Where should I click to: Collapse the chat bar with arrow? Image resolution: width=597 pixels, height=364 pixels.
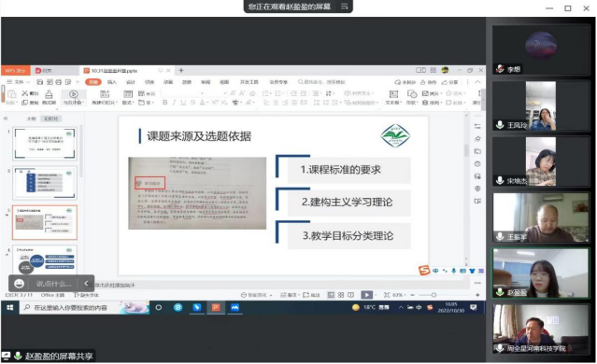pos(86,284)
